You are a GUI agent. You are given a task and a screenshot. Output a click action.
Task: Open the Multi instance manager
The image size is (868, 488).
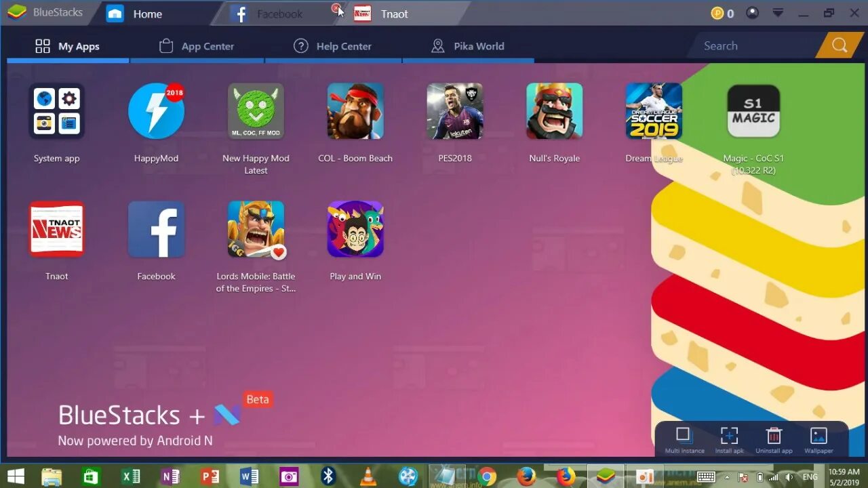point(684,439)
